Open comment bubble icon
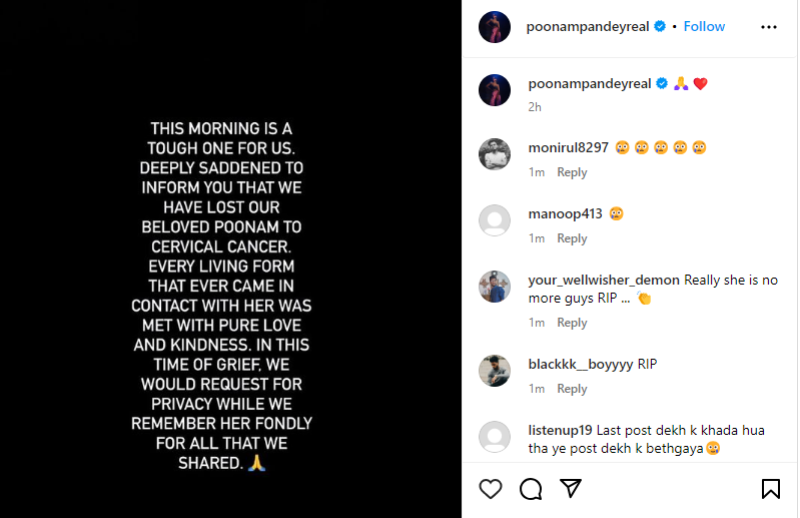 point(530,488)
